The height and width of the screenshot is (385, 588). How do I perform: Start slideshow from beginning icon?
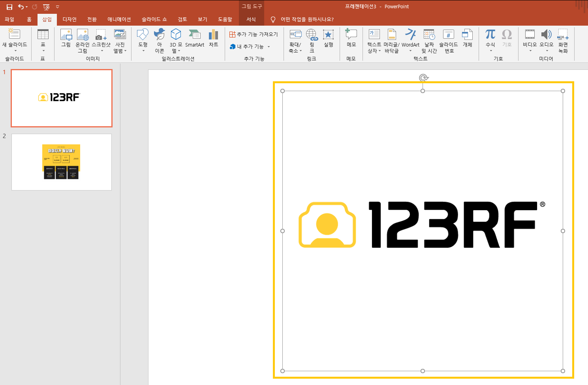click(46, 7)
